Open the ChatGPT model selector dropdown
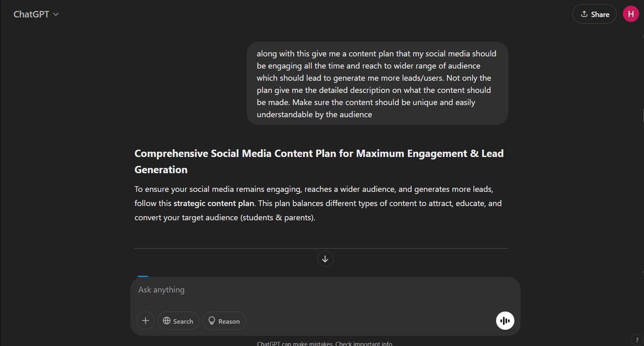 point(36,14)
